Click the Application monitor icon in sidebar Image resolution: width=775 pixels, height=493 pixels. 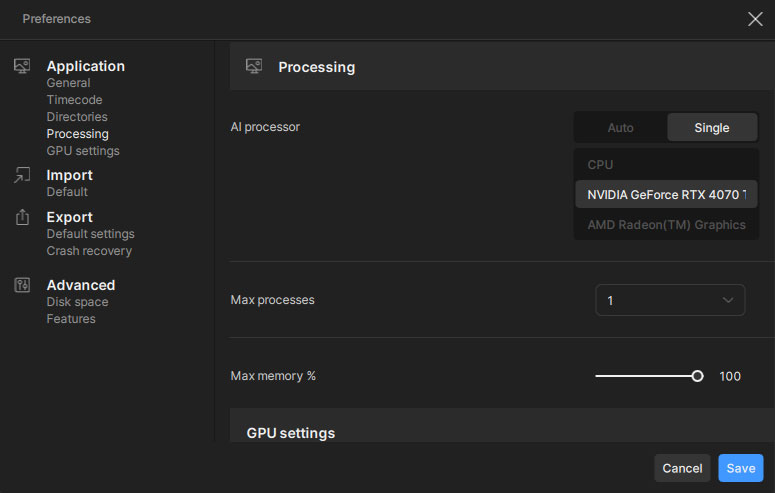(x=22, y=66)
